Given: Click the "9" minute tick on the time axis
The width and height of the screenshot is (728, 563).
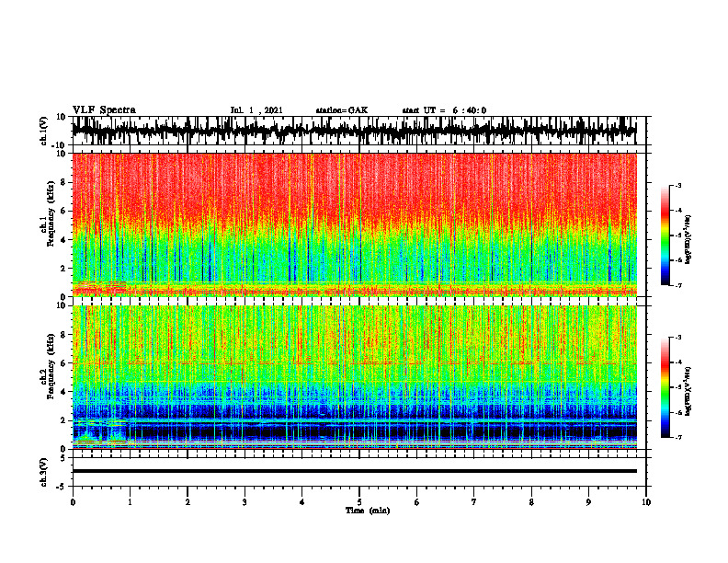Looking at the screenshot, I should [588, 502].
